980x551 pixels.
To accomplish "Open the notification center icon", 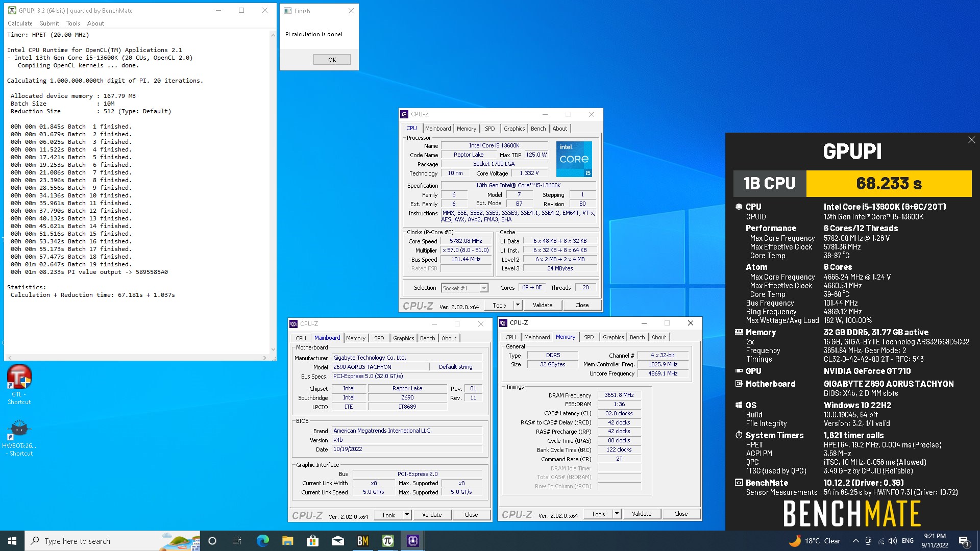I will [964, 541].
